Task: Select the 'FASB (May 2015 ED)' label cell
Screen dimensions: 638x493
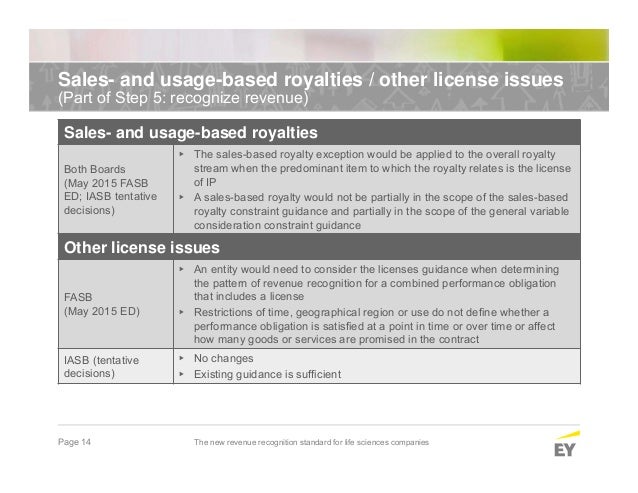Action: 116,304
